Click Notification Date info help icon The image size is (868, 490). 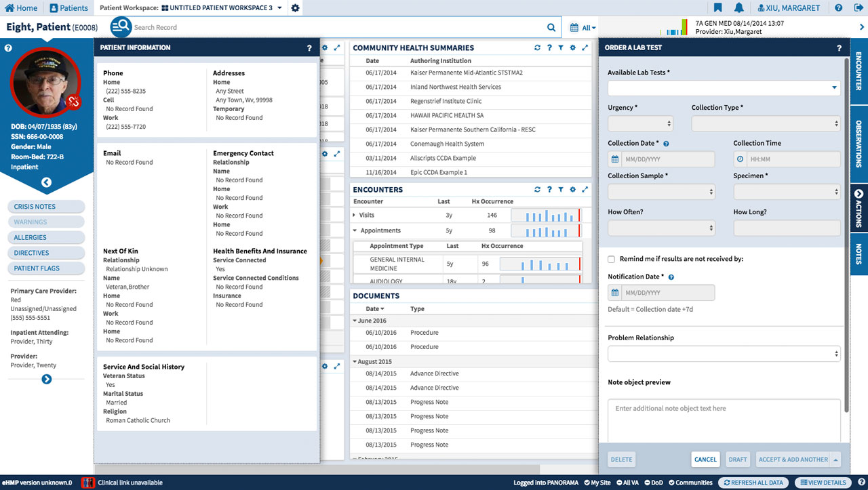pos(671,277)
